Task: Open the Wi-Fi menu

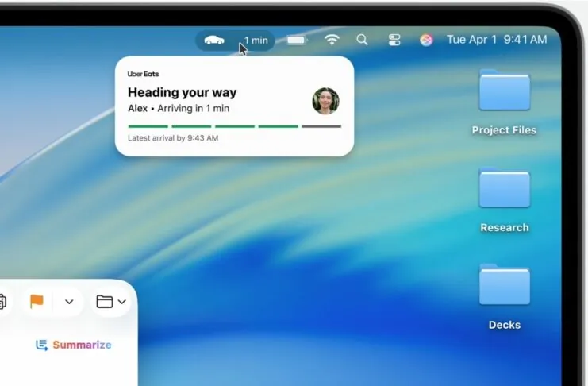Action: coord(332,40)
